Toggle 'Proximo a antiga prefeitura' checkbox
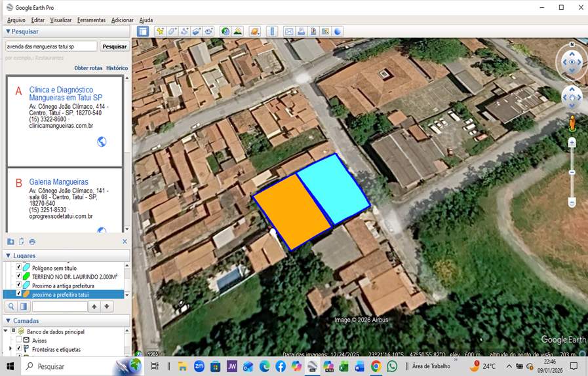The image size is (588, 376). (18, 286)
